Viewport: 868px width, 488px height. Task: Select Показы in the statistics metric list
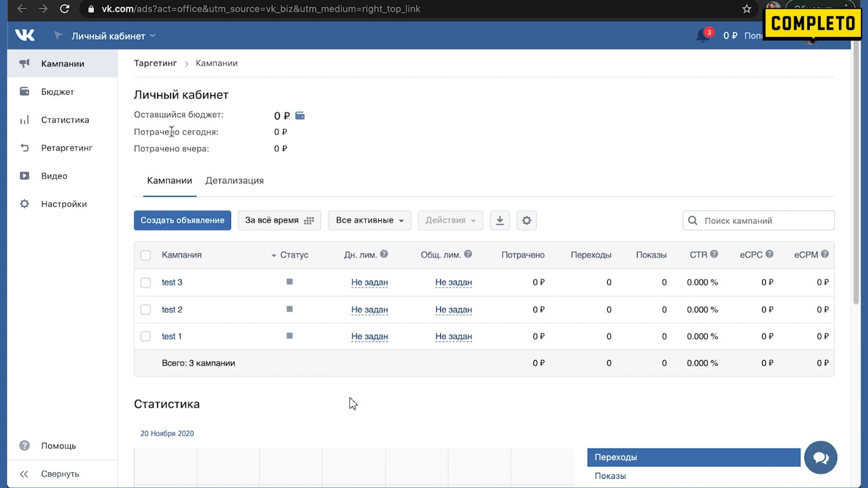[x=610, y=476]
